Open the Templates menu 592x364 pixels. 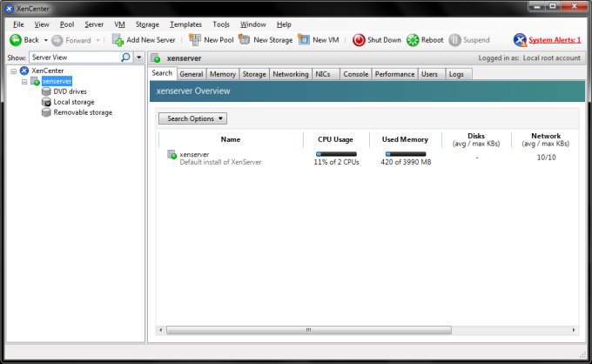(x=185, y=24)
